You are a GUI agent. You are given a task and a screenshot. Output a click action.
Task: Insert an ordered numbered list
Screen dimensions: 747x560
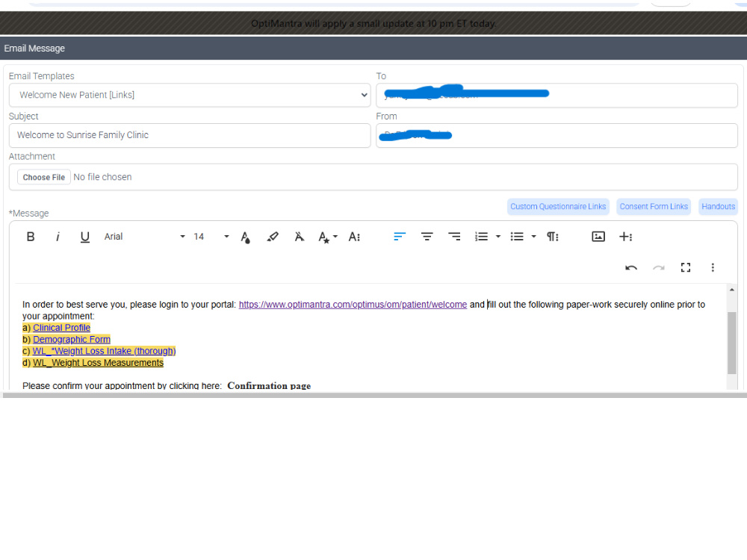481,237
